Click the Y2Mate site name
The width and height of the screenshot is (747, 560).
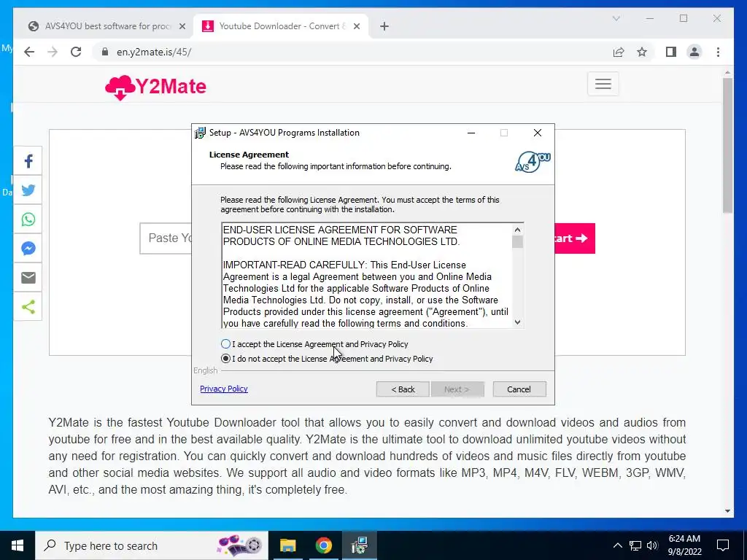pos(171,86)
